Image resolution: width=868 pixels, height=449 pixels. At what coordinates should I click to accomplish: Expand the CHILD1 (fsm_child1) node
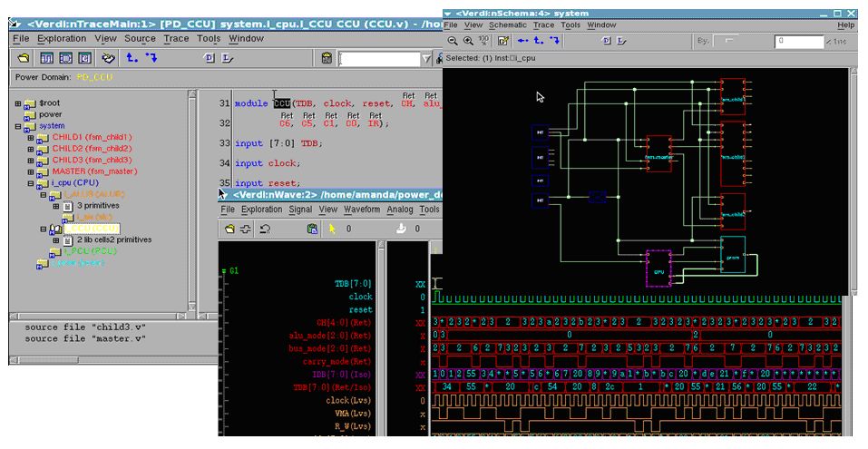(x=31, y=137)
